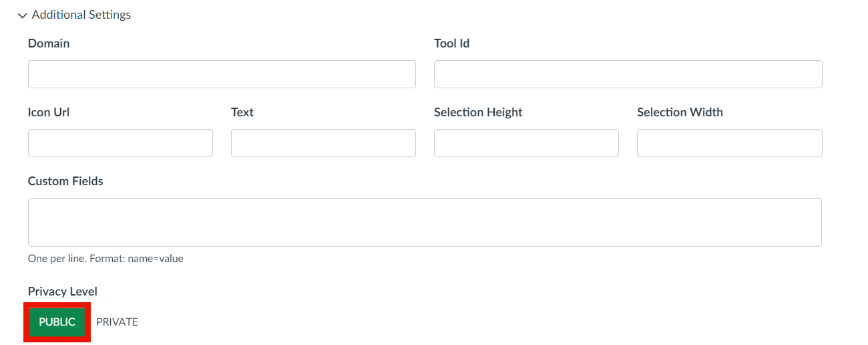
Task: Click into the Domain input field
Action: tap(222, 74)
